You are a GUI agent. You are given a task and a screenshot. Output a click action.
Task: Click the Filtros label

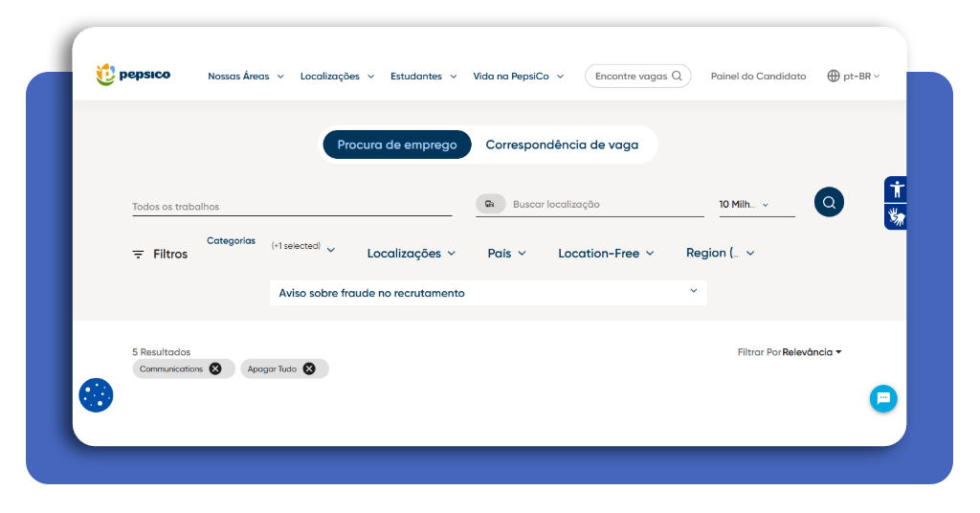pos(170,255)
